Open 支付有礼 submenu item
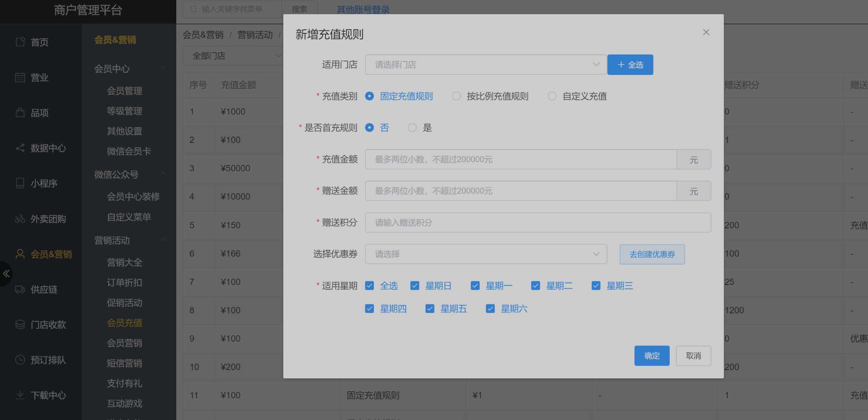Image resolution: width=868 pixels, height=420 pixels. pyautogui.click(x=125, y=383)
